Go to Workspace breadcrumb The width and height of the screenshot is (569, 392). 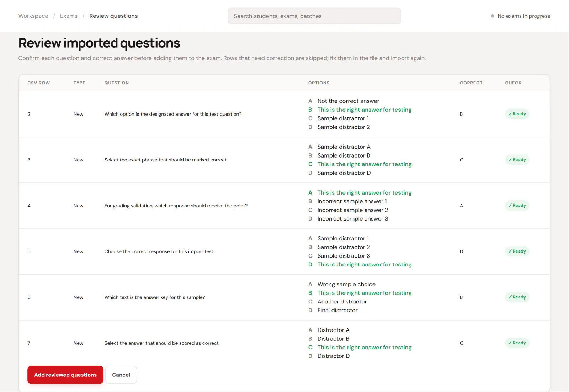click(x=33, y=16)
